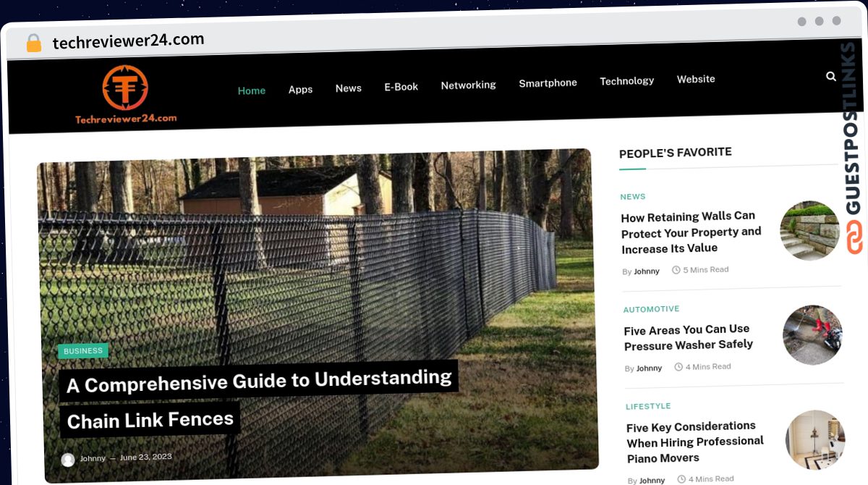Click Johnny's author avatar on featured post
Viewport: 868px width, 485px height.
click(x=68, y=460)
